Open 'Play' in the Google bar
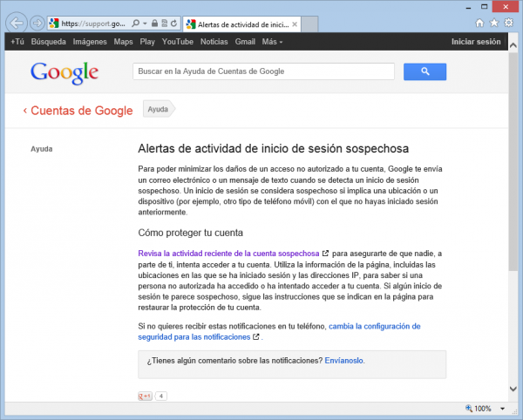The height and width of the screenshot is (420, 523). (x=147, y=42)
